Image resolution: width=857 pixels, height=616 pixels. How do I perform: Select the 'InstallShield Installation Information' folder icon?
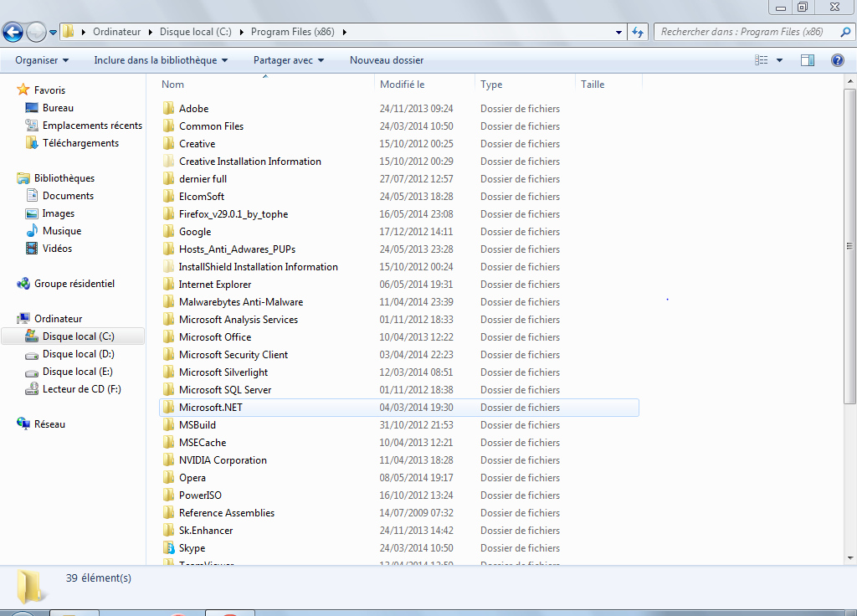pos(169,267)
